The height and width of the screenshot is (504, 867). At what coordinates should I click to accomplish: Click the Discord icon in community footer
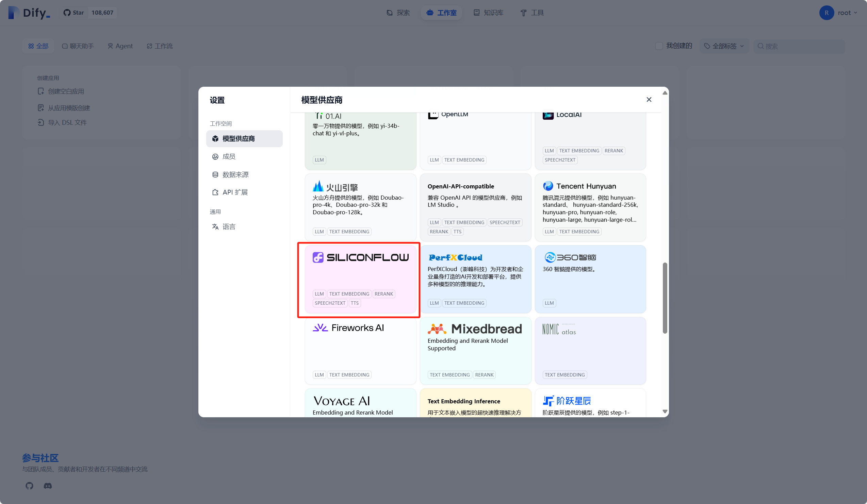48,485
